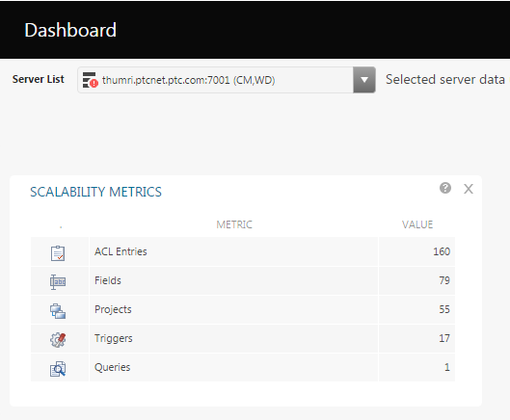Click the METRIC column header
This screenshot has height=420, width=510.
tap(234, 224)
